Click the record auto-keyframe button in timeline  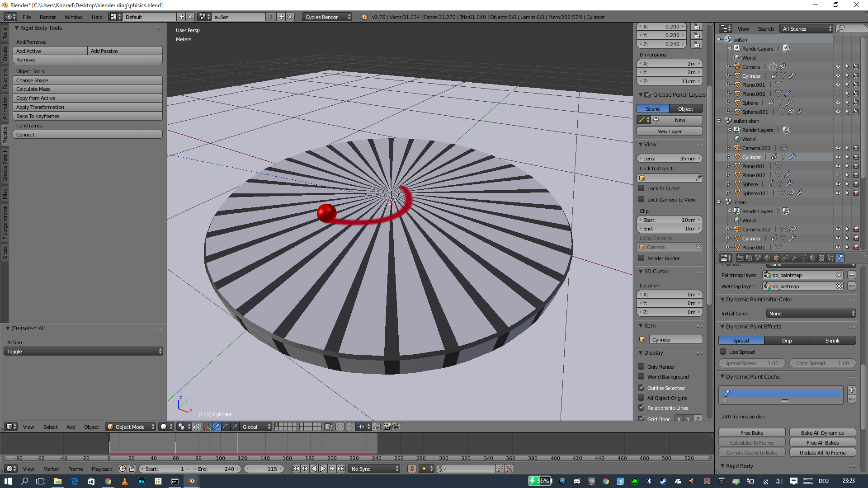(x=412, y=469)
